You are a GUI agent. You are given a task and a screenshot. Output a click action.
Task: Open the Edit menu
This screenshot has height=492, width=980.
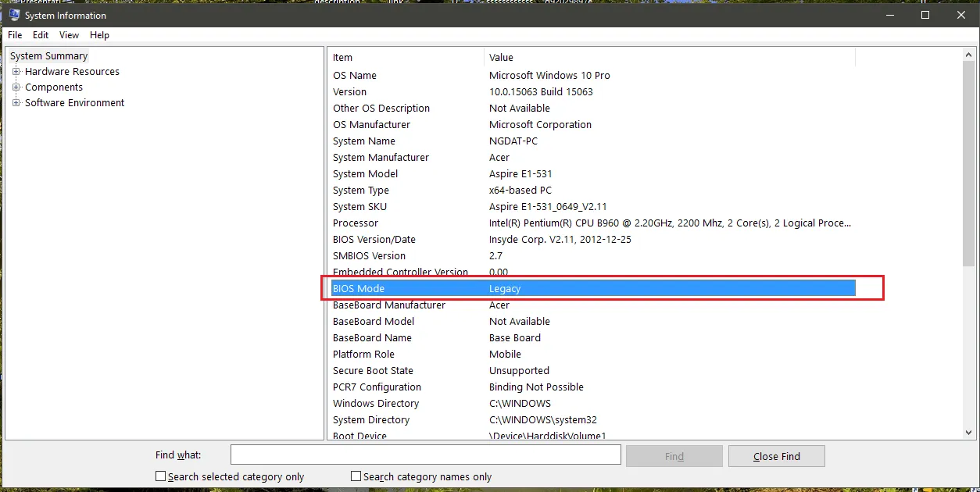pos(40,34)
